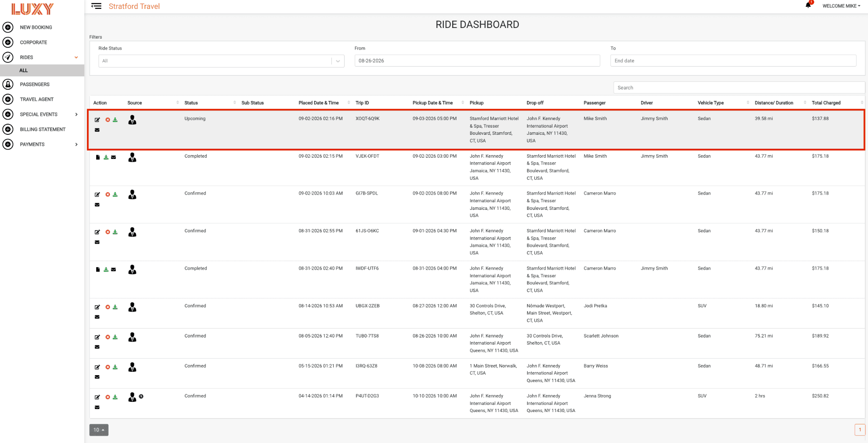Edit ride I3RQ-63Z8 booking
The width and height of the screenshot is (868, 443).
(97, 367)
